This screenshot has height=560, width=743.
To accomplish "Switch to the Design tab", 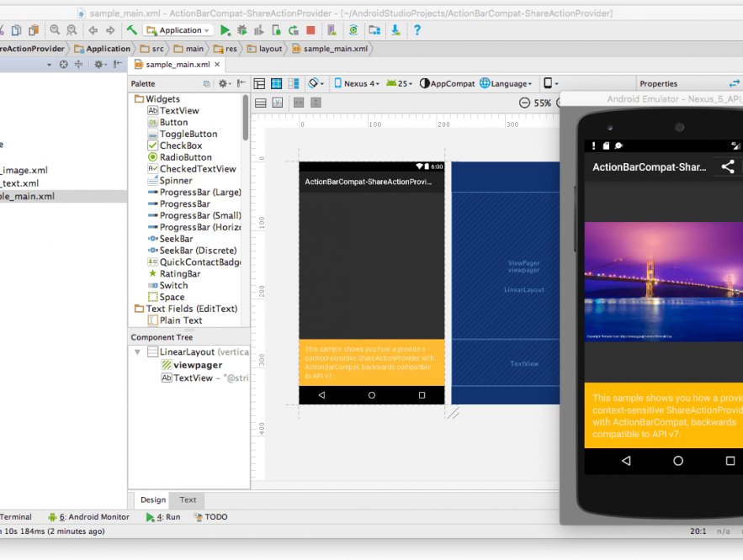I will pyautogui.click(x=153, y=500).
